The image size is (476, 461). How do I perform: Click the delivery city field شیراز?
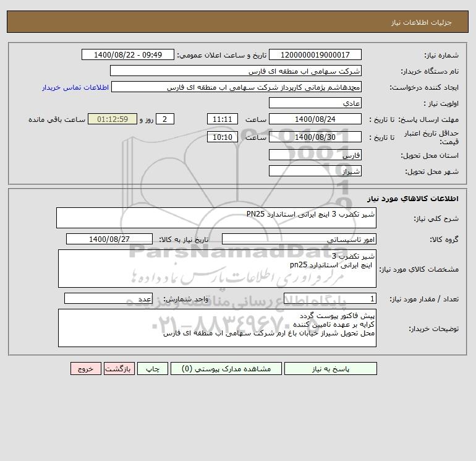[315, 171]
